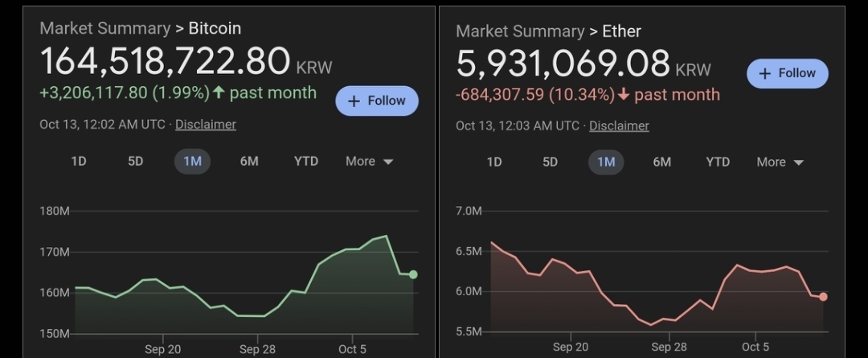Expand the More dropdown on Bitcoin chart
Viewport: 868px width, 358px height.
tap(369, 162)
